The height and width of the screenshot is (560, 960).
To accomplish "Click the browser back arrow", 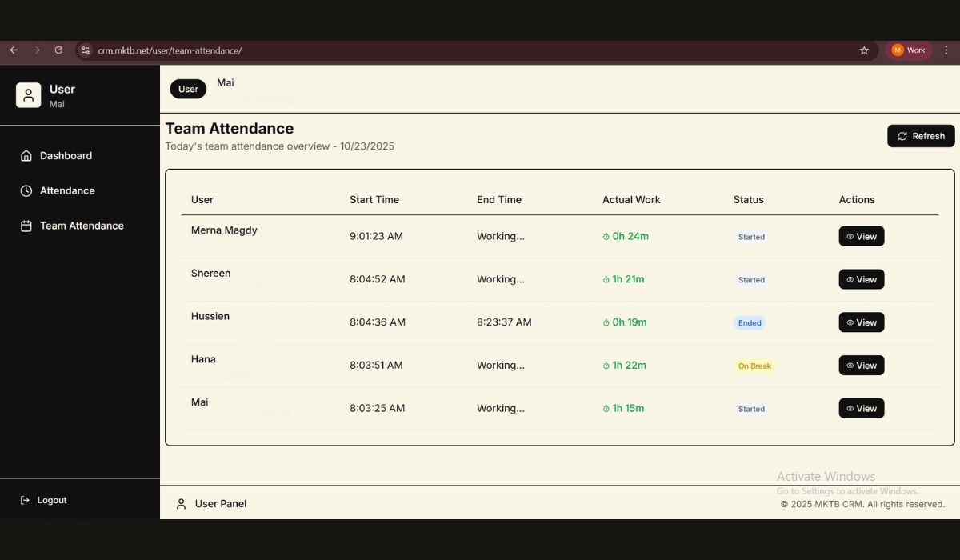I will 14,50.
